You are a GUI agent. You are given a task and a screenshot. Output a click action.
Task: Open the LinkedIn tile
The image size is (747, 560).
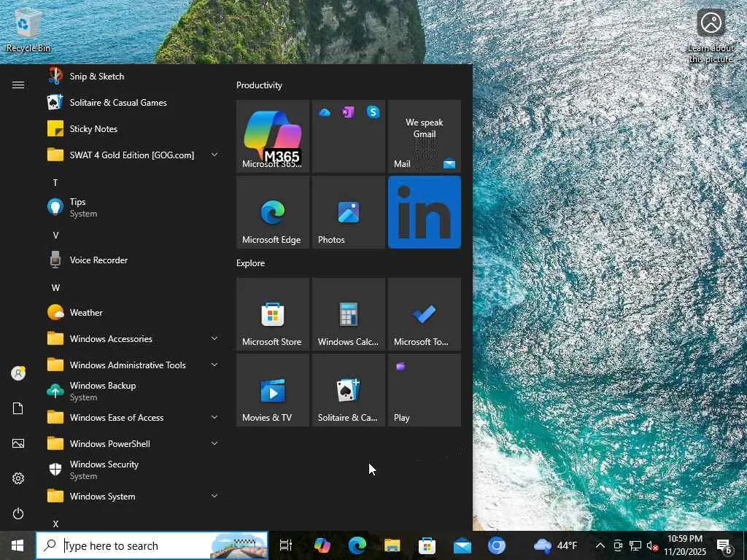(x=425, y=212)
